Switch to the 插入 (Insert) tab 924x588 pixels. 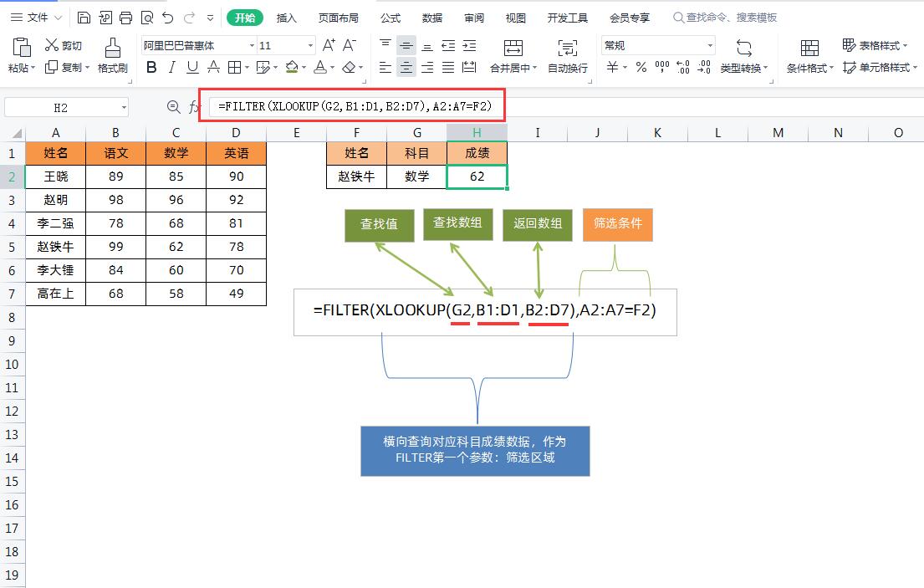(287, 18)
